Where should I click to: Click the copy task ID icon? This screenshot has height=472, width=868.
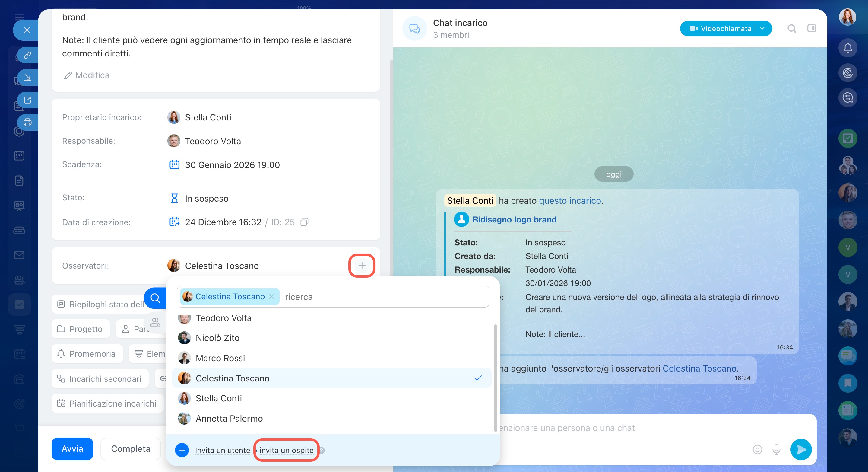pos(304,222)
